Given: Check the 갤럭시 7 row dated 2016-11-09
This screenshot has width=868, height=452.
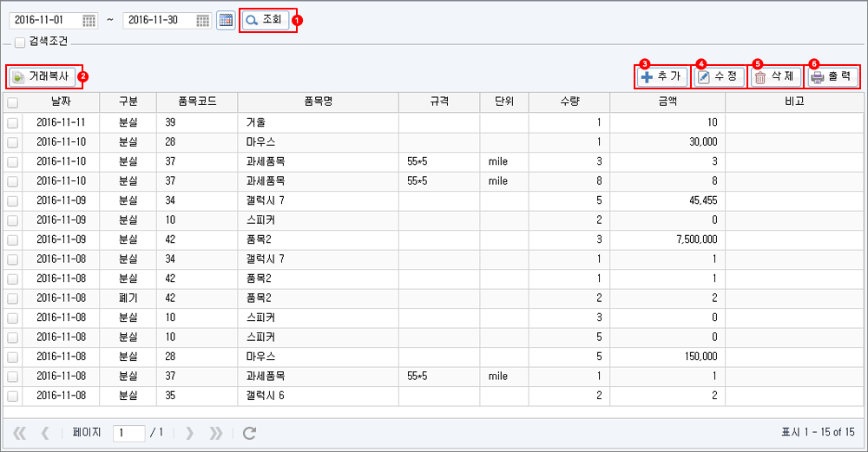Looking at the screenshot, I should [13, 200].
